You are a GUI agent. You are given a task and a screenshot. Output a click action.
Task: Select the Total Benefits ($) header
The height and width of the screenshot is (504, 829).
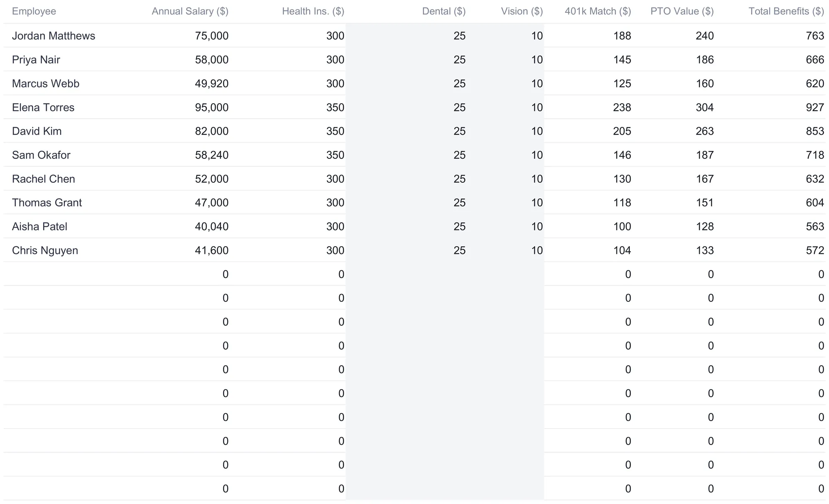[x=786, y=11]
